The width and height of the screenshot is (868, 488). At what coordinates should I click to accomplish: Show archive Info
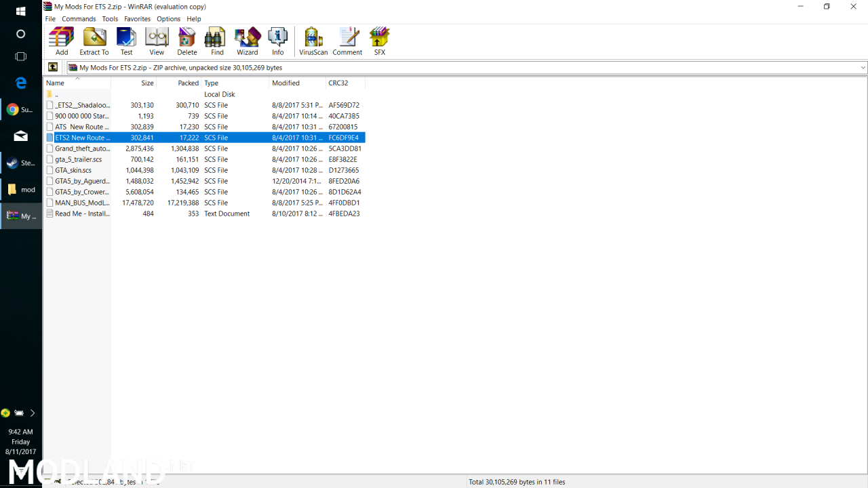[278, 41]
